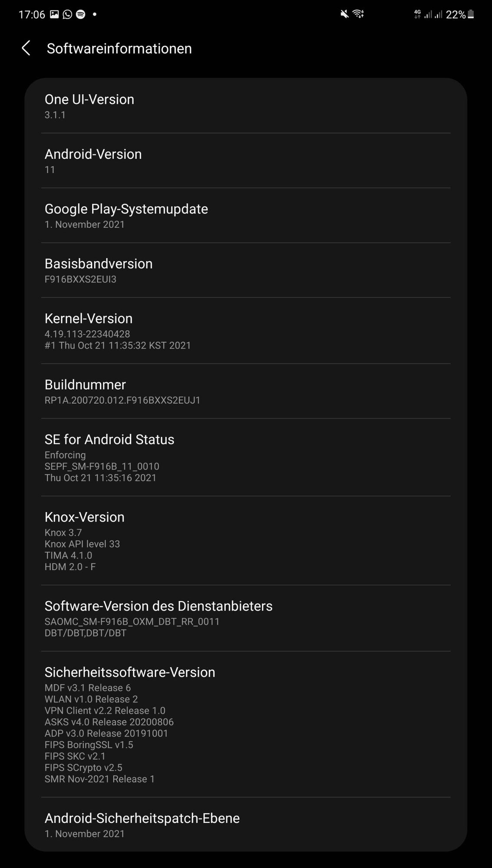Tap the WhatsApp notification icon

click(67, 14)
